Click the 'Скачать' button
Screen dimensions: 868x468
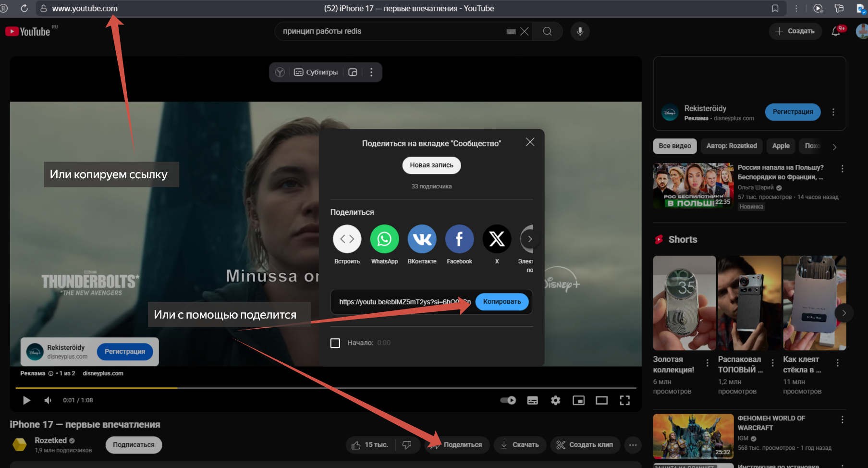coord(520,445)
